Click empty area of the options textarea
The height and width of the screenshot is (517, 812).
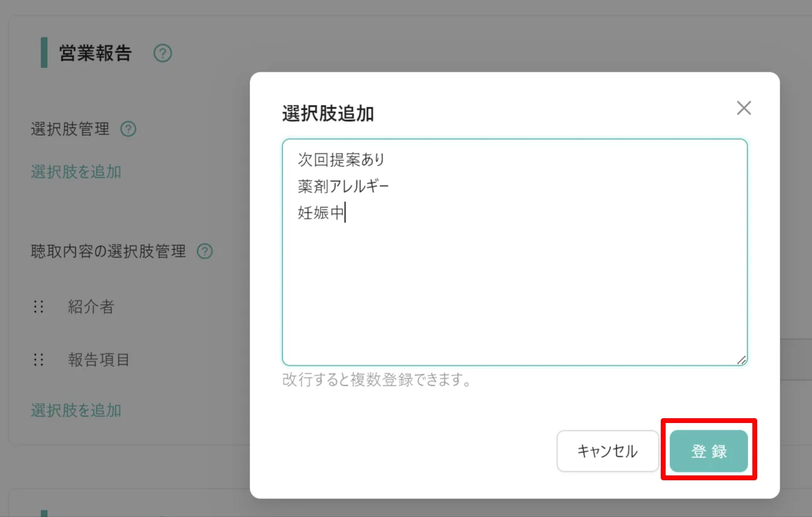pyautogui.click(x=514, y=289)
